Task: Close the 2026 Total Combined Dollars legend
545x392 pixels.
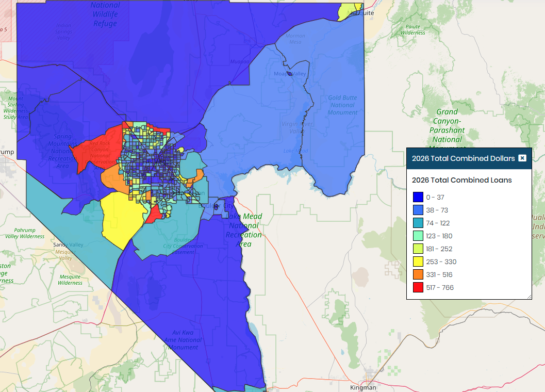Action: tap(522, 158)
